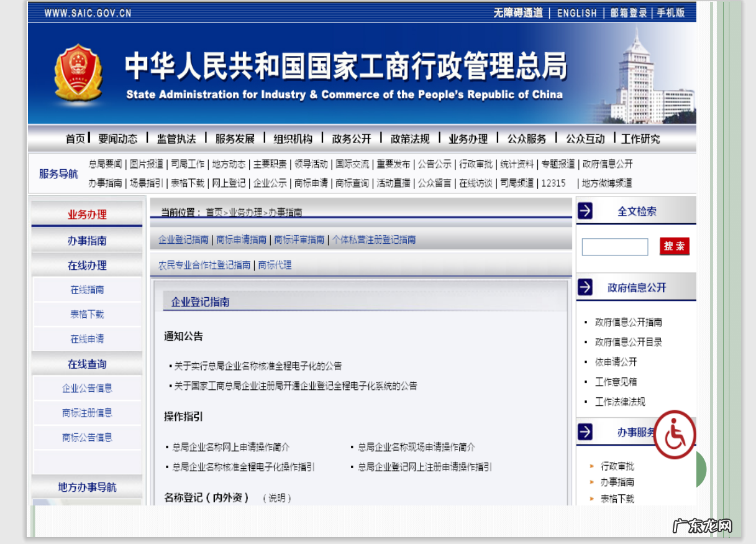Viewport: 756px width, 544px height.
Task: Click the SAIC national emblem logo
Action: pyautogui.click(x=77, y=73)
